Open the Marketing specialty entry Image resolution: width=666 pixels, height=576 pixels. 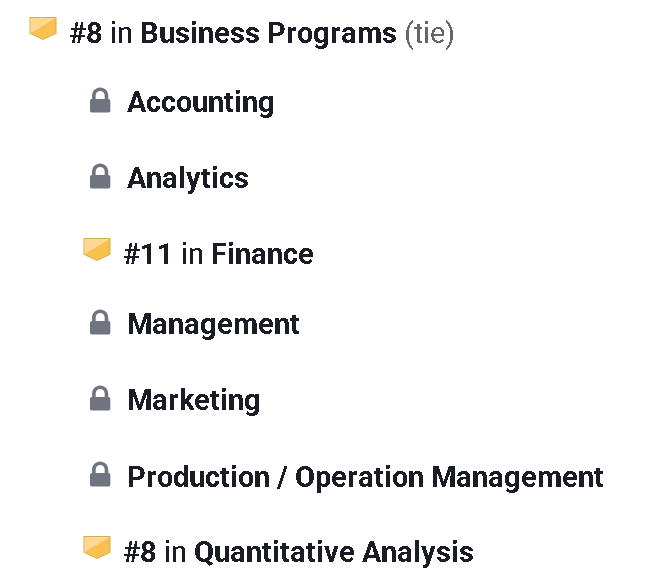point(193,400)
